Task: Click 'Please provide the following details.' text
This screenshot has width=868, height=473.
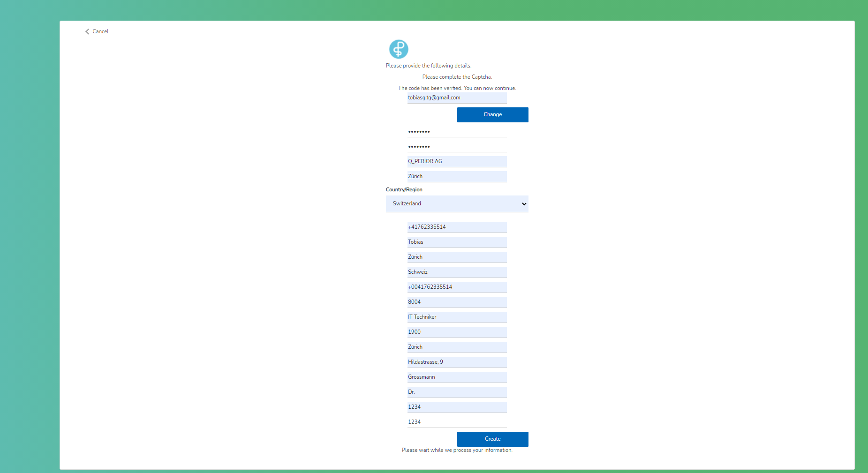Action: pos(429,66)
